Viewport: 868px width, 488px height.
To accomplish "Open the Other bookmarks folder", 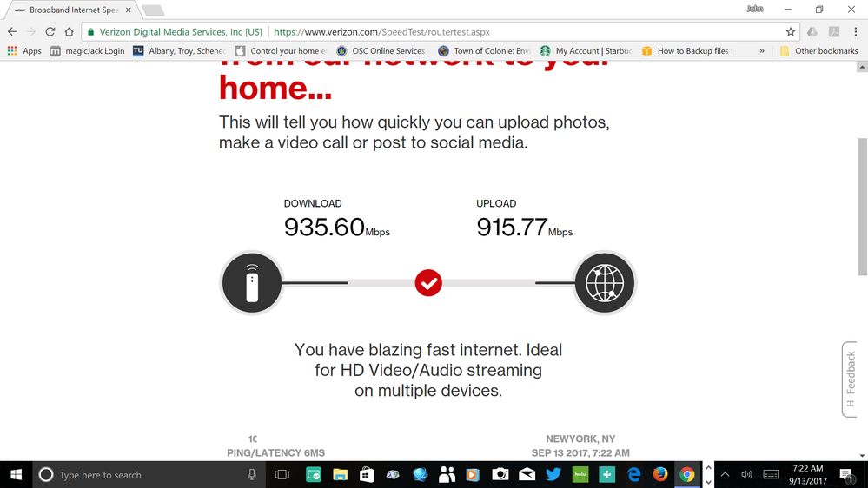I will pyautogui.click(x=818, y=51).
